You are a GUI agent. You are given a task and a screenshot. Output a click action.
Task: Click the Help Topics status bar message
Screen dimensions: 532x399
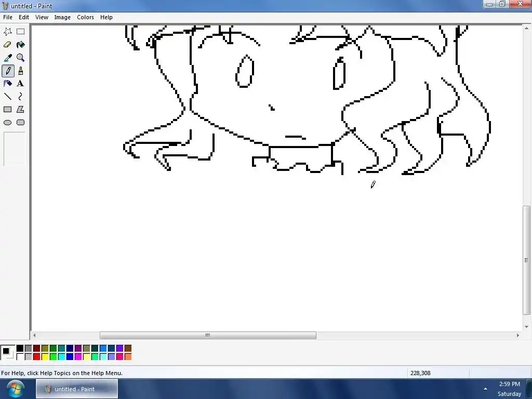coord(62,373)
